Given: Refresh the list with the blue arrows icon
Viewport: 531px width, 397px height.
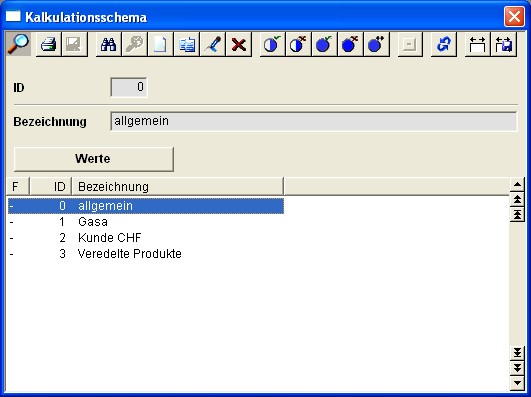Looking at the screenshot, I should (444, 44).
